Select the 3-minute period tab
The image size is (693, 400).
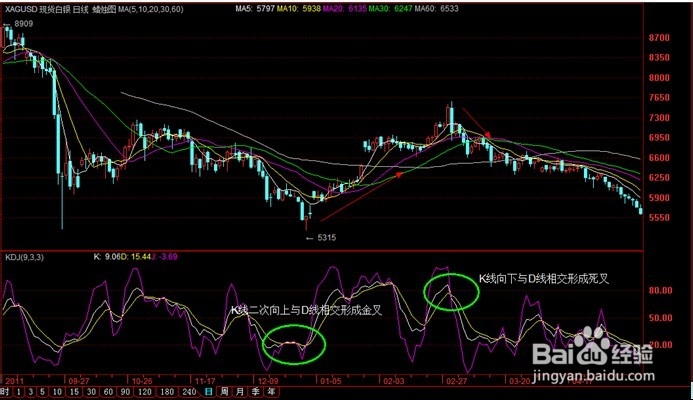pos(30,392)
